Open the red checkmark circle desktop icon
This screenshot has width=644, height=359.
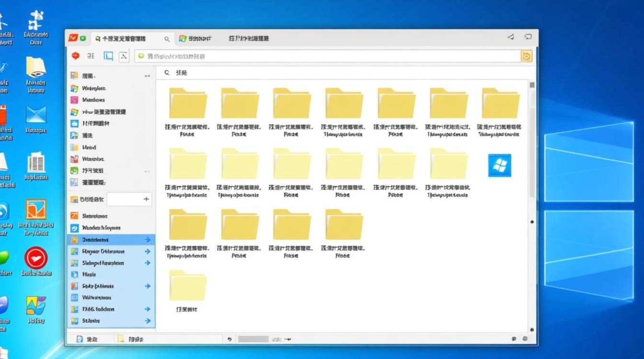[36, 258]
